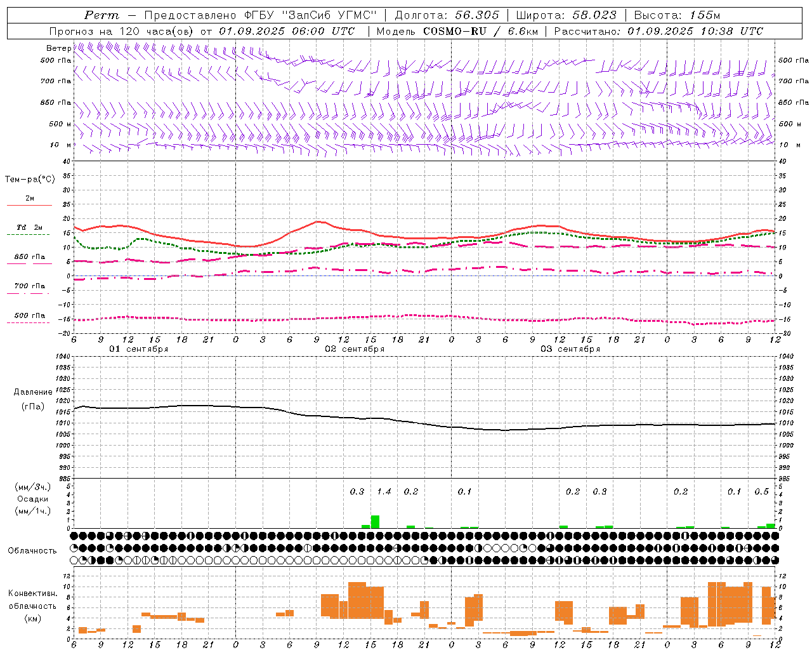The image size is (812, 650).
Task: Click the tallest green precipitation bar
Action: [x=375, y=522]
